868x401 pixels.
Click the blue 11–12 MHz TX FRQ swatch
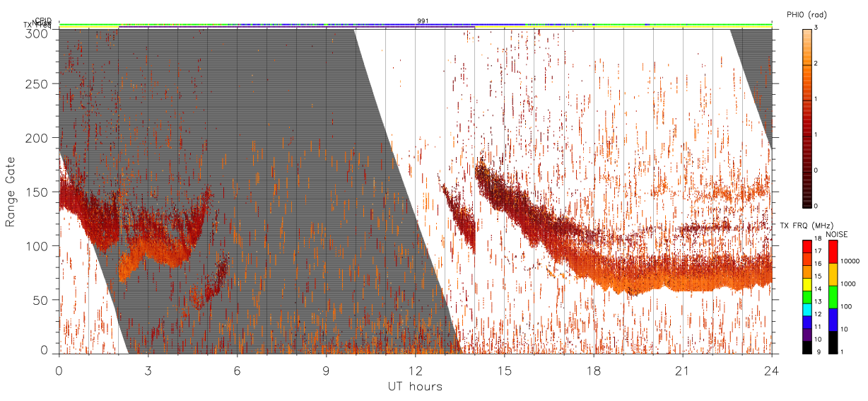[x=807, y=321]
